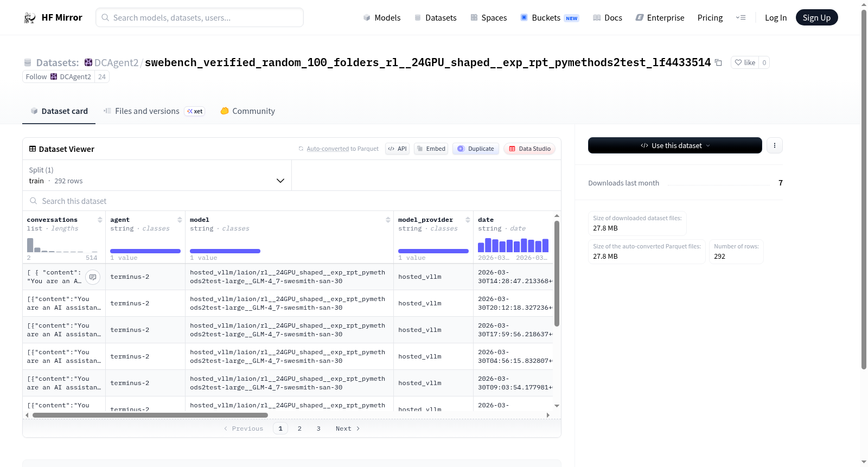Open the Pricing page
868x467 pixels.
click(x=710, y=18)
